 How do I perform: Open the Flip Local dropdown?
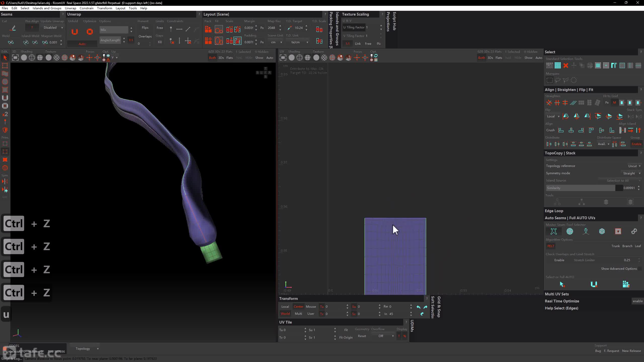pos(553,116)
